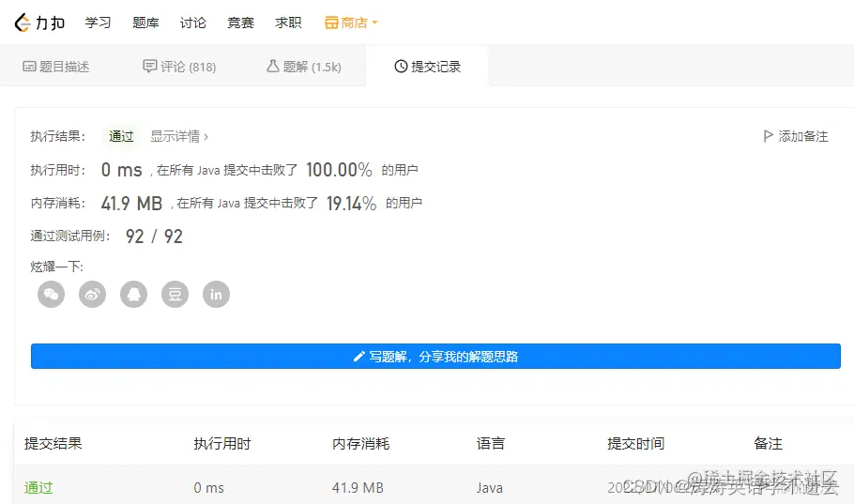The image size is (854, 504).
Task: Click the comment bubble icon on 评论 tab
Action: click(x=150, y=66)
